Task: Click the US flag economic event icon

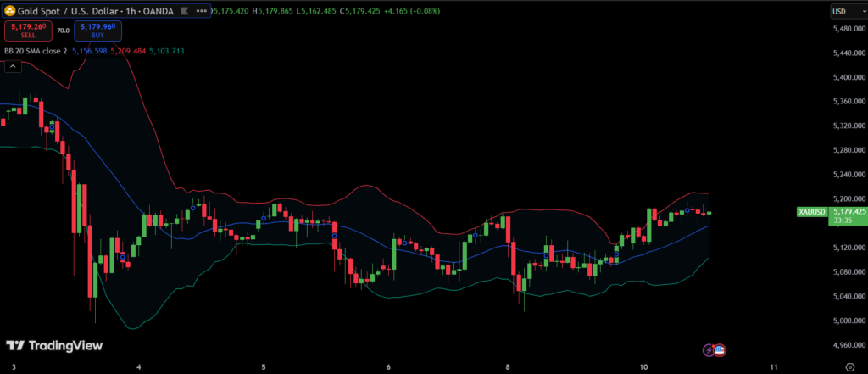Action: pyautogui.click(x=719, y=349)
